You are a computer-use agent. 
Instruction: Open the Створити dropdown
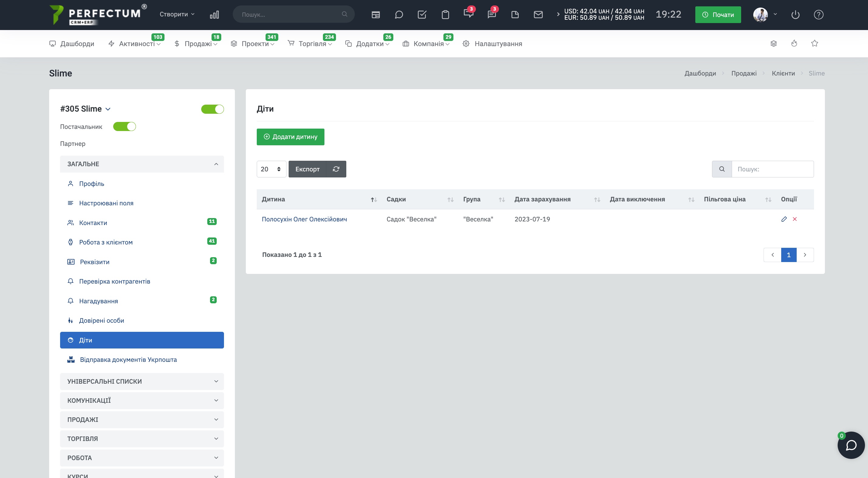click(177, 14)
